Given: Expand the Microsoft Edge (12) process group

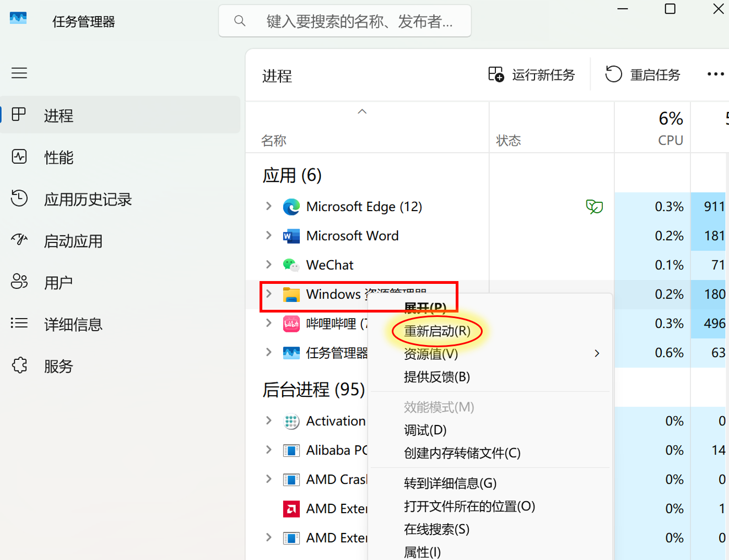Looking at the screenshot, I should [x=268, y=206].
